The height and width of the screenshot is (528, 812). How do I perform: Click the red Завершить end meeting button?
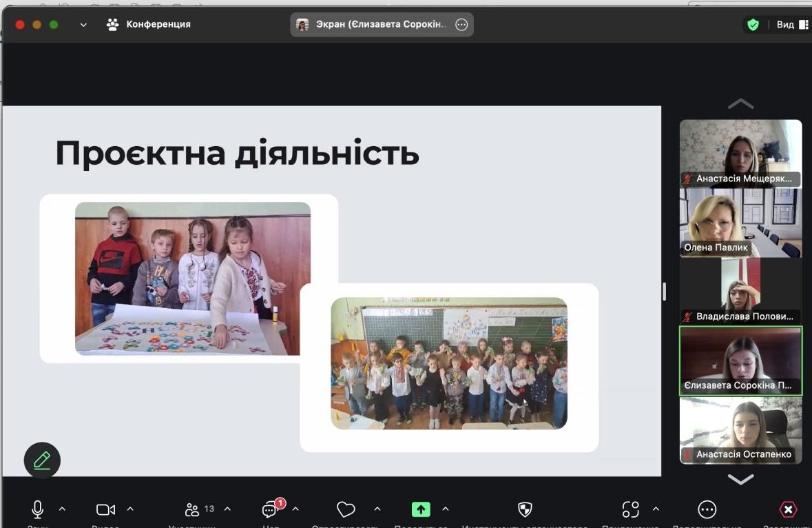pyautogui.click(x=788, y=509)
